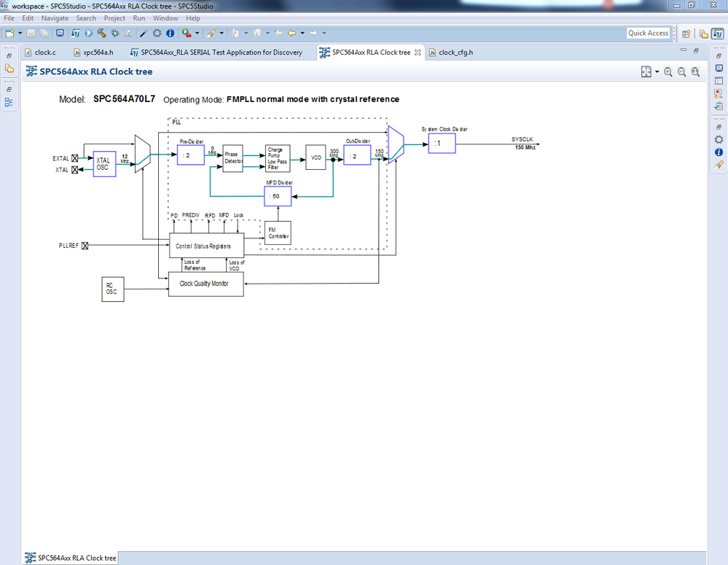Switch to the clock.c editor tab
This screenshot has width=728, height=565.
[x=40, y=52]
